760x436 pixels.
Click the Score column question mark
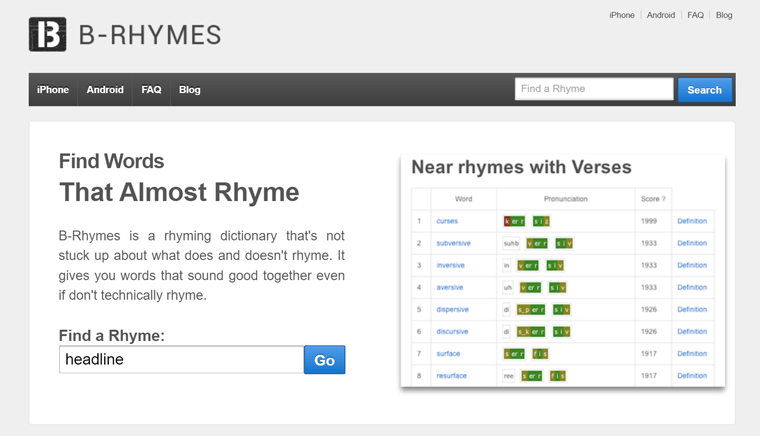pyautogui.click(x=664, y=199)
